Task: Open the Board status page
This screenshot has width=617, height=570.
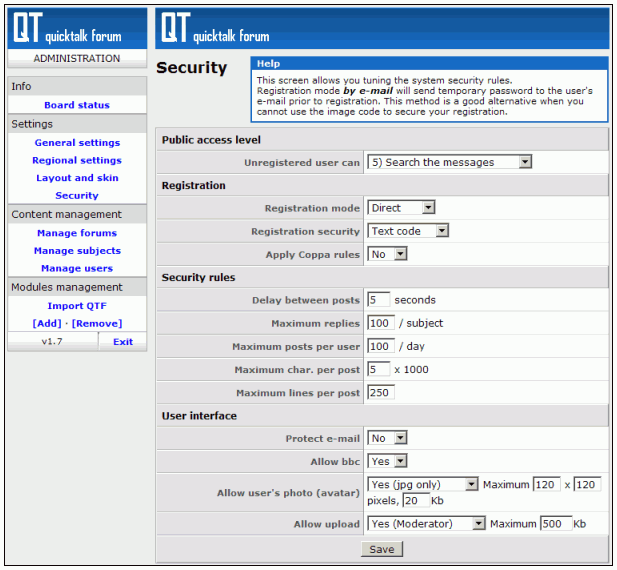Action: [x=77, y=105]
